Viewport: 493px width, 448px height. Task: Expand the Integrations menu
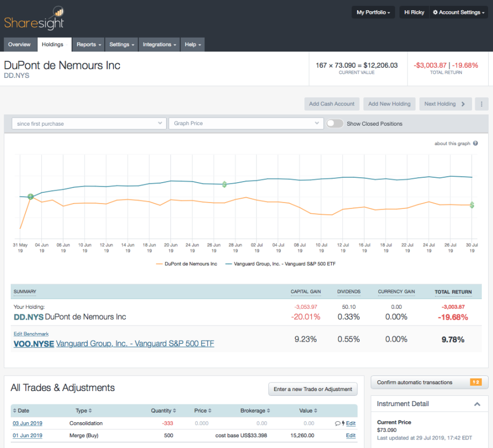[x=160, y=45]
